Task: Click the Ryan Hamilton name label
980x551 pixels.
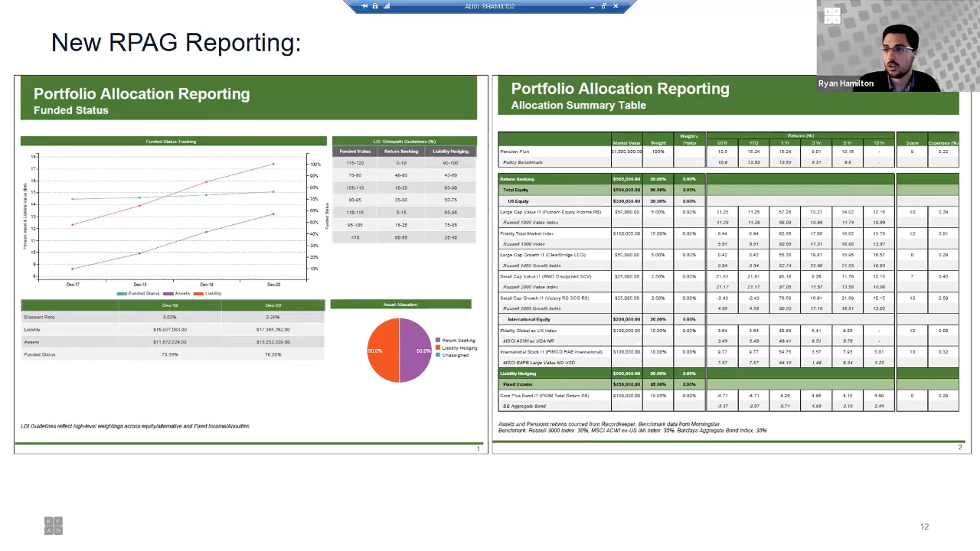Action: tap(846, 83)
